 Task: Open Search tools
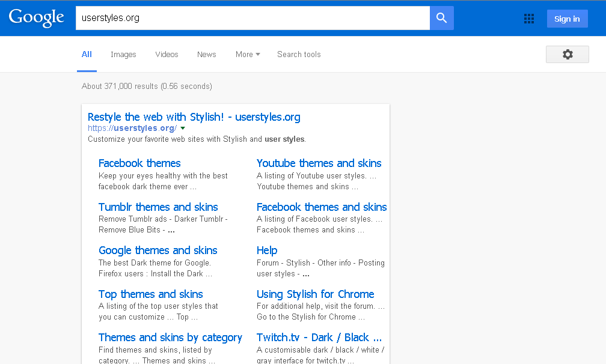pyautogui.click(x=299, y=55)
